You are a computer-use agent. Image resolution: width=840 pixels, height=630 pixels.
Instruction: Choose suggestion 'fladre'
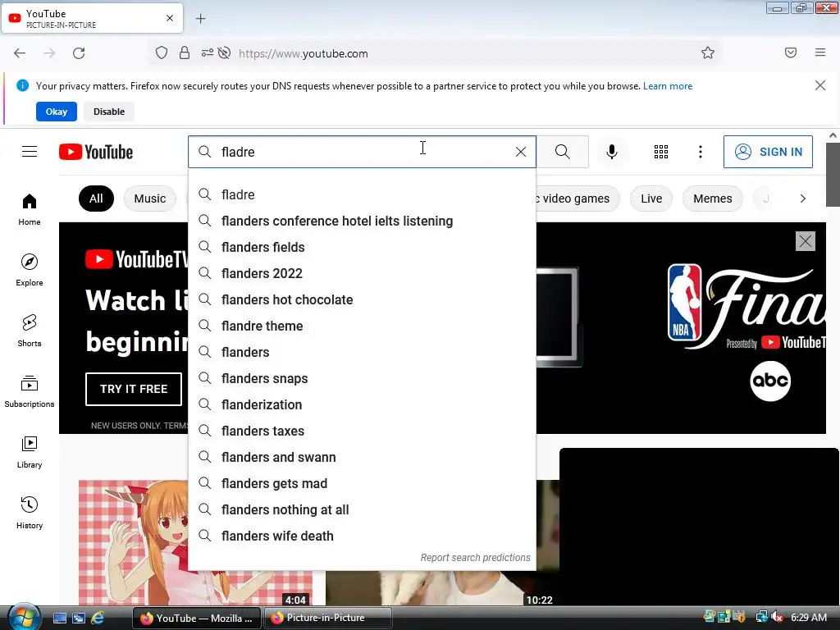tap(362, 194)
